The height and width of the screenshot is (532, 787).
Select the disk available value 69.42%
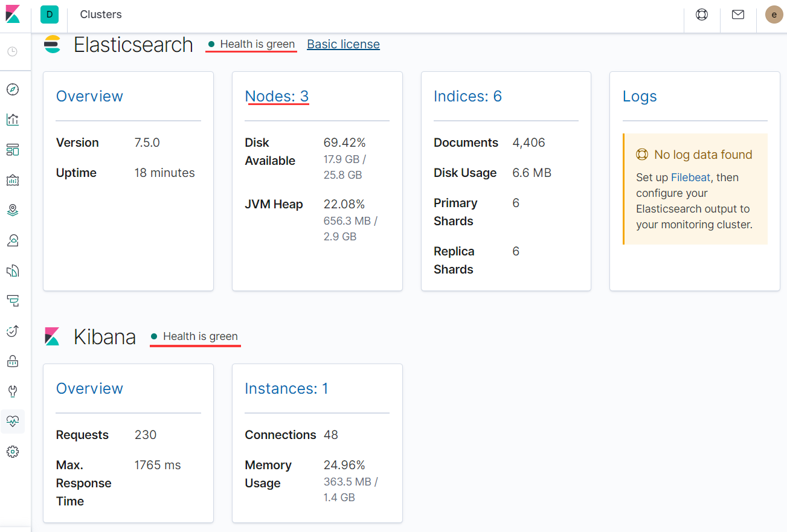pos(344,143)
